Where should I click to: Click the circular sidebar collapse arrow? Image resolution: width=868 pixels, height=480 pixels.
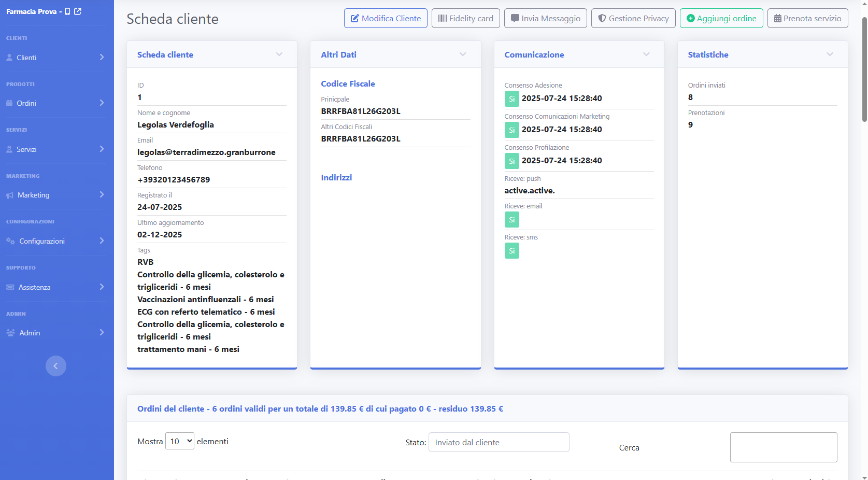[56, 366]
